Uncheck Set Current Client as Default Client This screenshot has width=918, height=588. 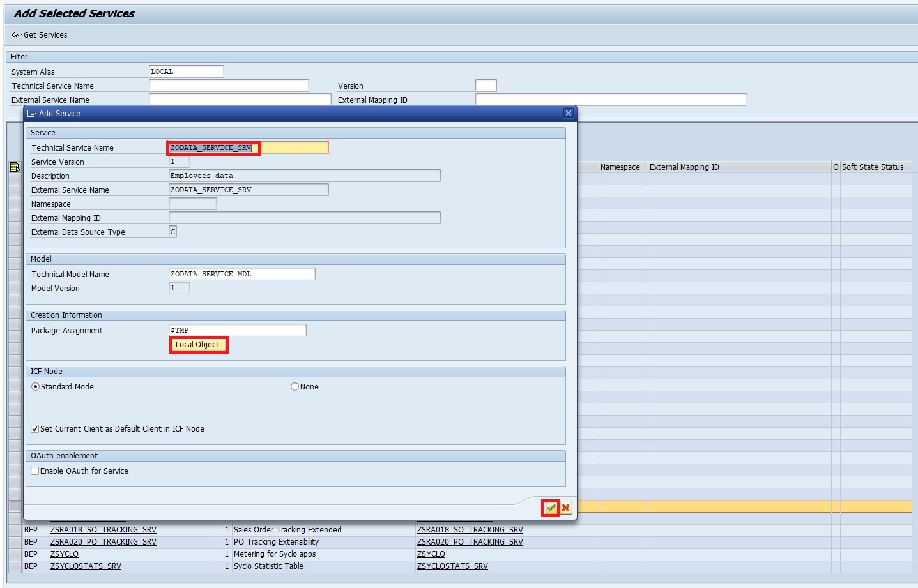(x=35, y=428)
